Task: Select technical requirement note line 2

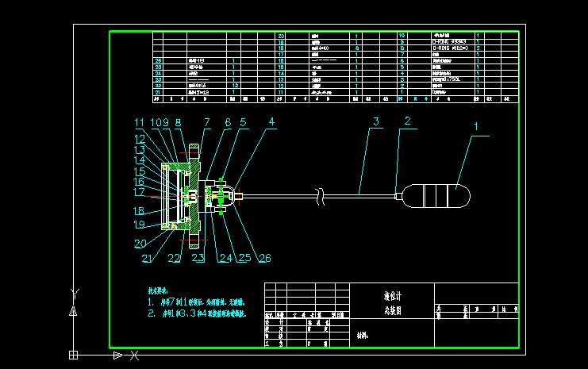Action: [x=198, y=313]
